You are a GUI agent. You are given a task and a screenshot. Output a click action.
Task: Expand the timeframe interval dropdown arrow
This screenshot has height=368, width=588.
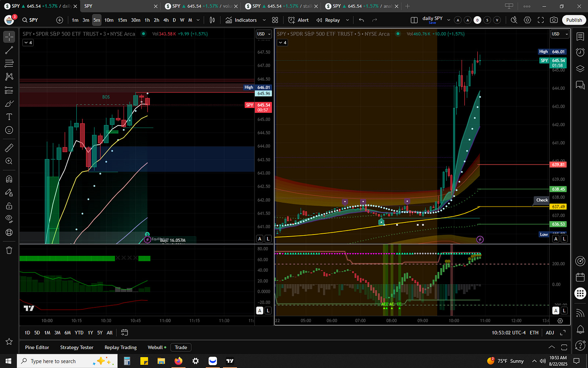coord(198,20)
